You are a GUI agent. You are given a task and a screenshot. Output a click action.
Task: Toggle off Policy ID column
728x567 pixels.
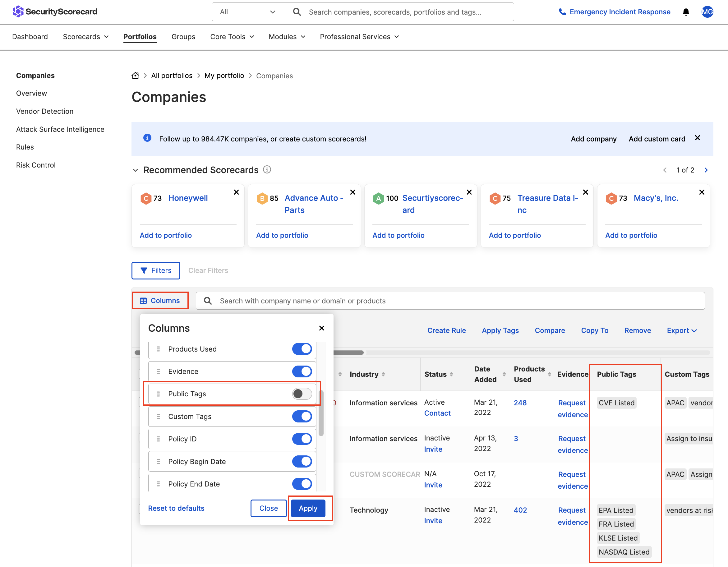pos(302,439)
